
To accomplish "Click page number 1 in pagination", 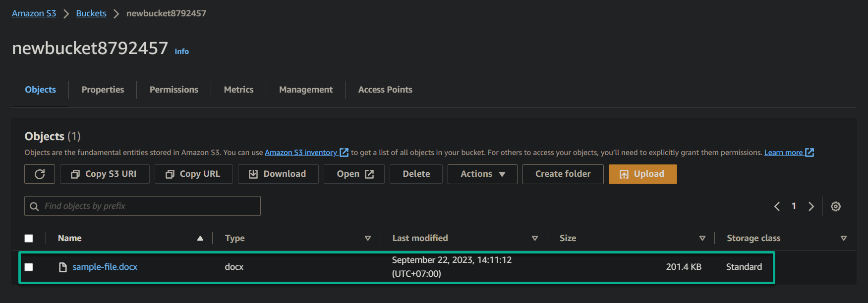I will pos(794,206).
